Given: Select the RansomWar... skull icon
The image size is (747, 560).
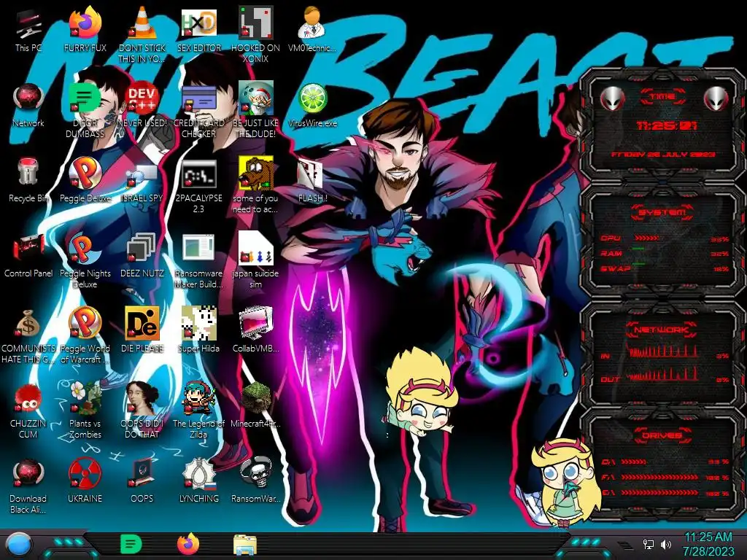Looking at the screenshot, I should click(x=255, y=481).
